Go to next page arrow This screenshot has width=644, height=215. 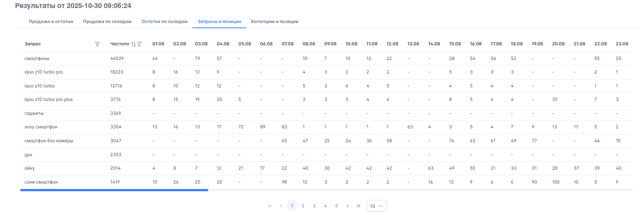point(348,206)
